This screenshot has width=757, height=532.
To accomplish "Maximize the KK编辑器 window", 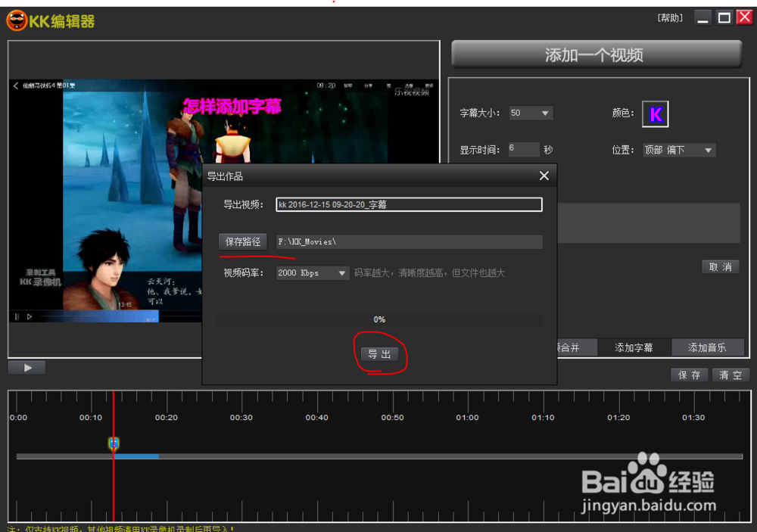I will pyautogui.click(x=724, y=18).
